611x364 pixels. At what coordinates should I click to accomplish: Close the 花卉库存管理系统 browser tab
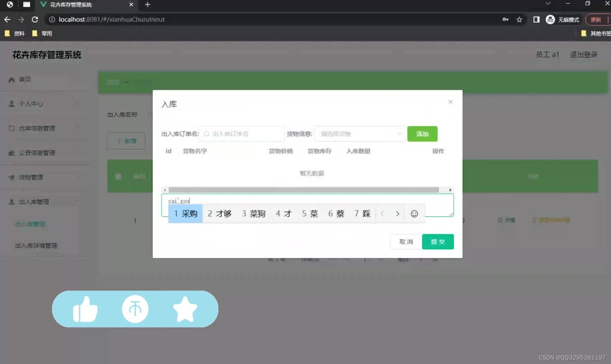coord(131,5)
